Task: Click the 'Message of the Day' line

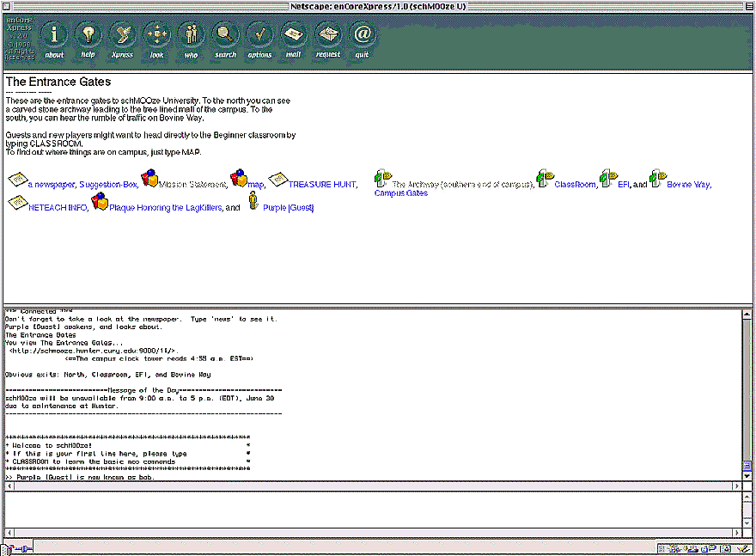Action: click(x=143, y=390)
